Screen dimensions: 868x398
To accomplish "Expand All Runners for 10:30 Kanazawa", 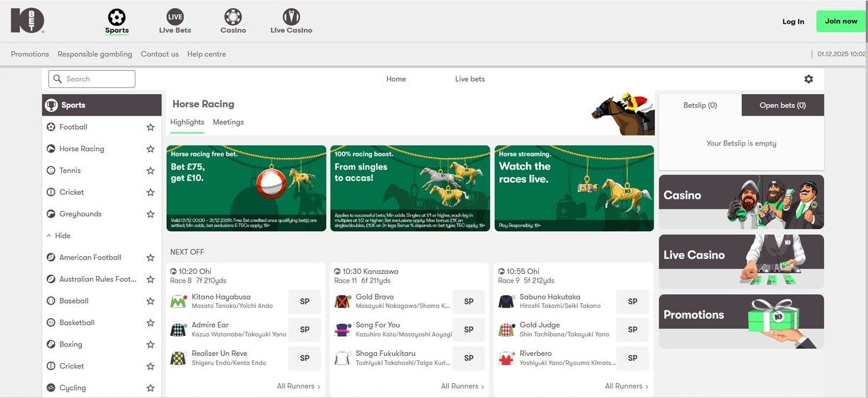I will click(x=463, y=387).
